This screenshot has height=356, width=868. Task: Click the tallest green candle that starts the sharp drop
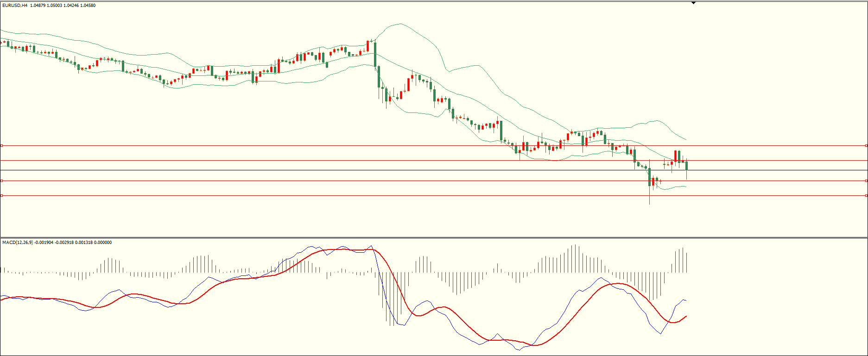coord(375,55)
